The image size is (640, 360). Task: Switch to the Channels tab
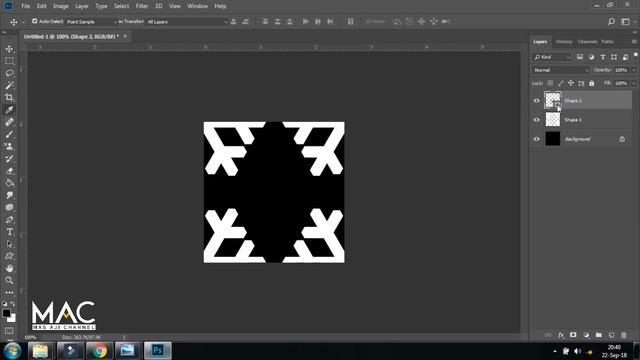tap(587, 42)
